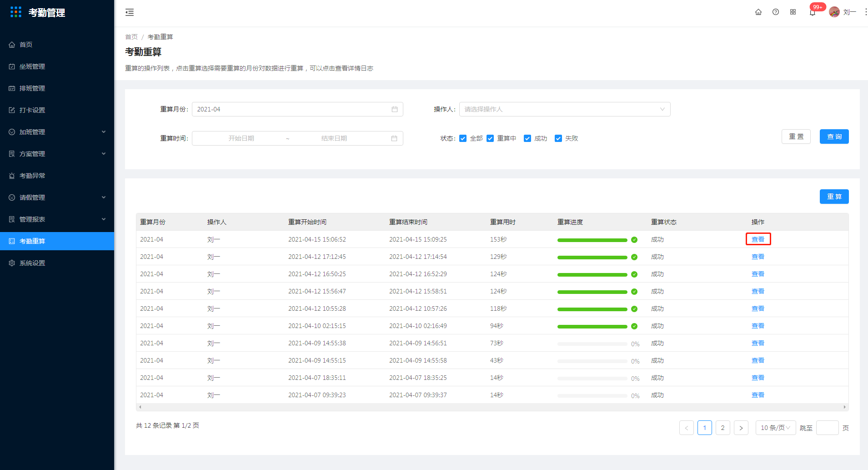Open the 操作人 dropdown

[565, 109]
